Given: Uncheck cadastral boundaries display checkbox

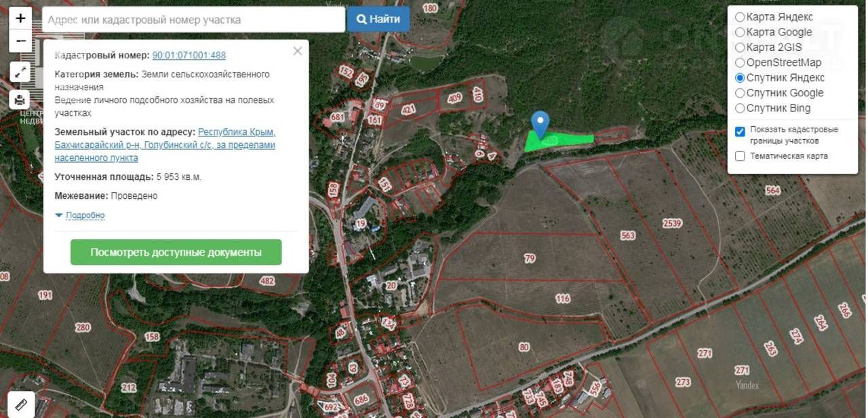Looking at the screenshot, I should click(740, 132).
